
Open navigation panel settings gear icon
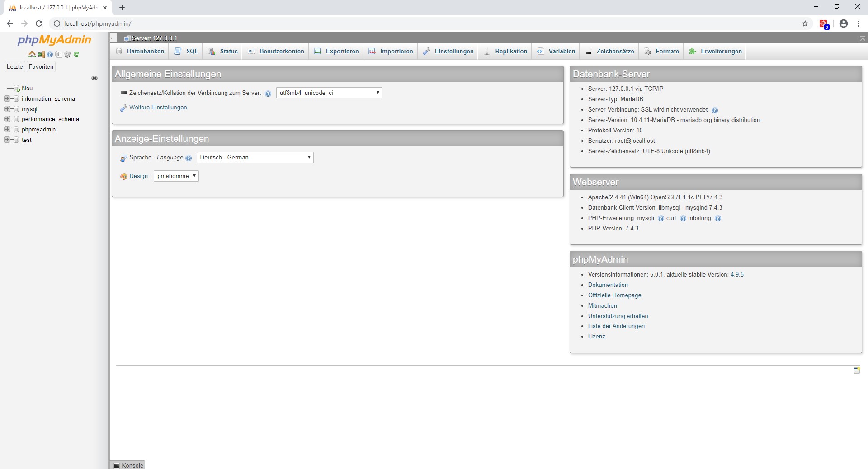click(67, 54)
